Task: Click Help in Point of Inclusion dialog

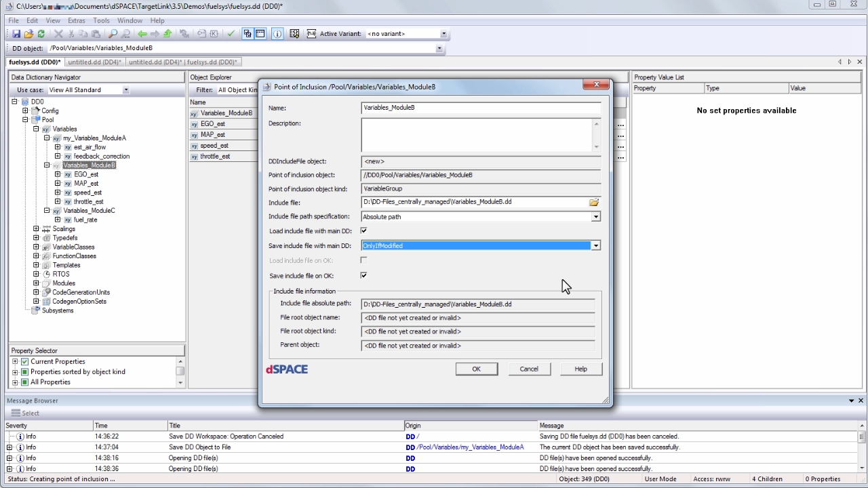Action: pyautogui.click(x=580, y=369)
